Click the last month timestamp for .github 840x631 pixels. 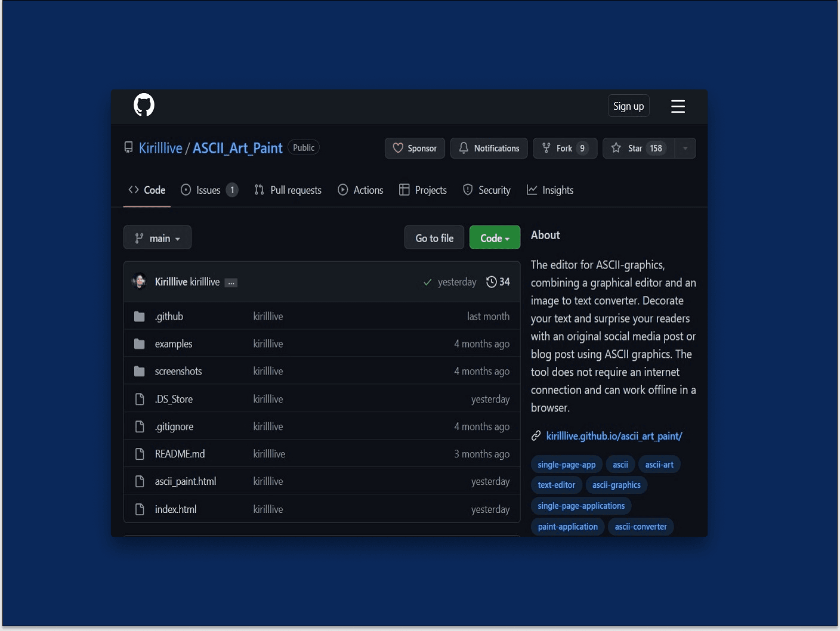point(488,316)
